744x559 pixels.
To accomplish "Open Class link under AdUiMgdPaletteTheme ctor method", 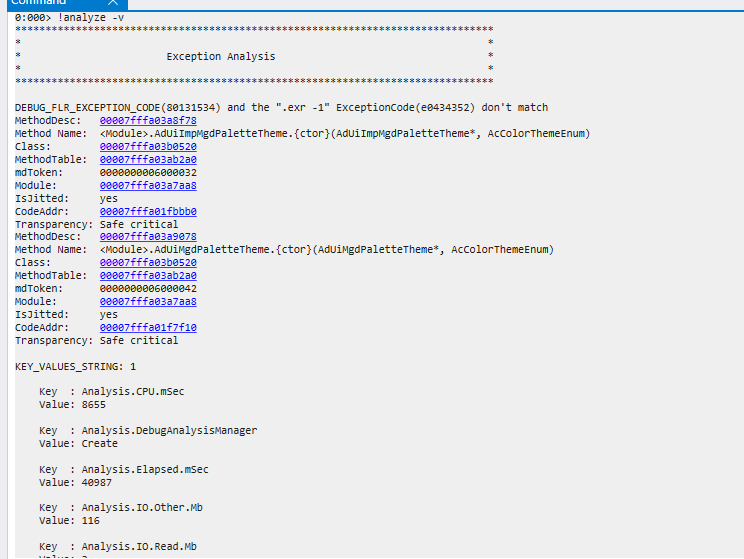I will click(x=148, y=262).
